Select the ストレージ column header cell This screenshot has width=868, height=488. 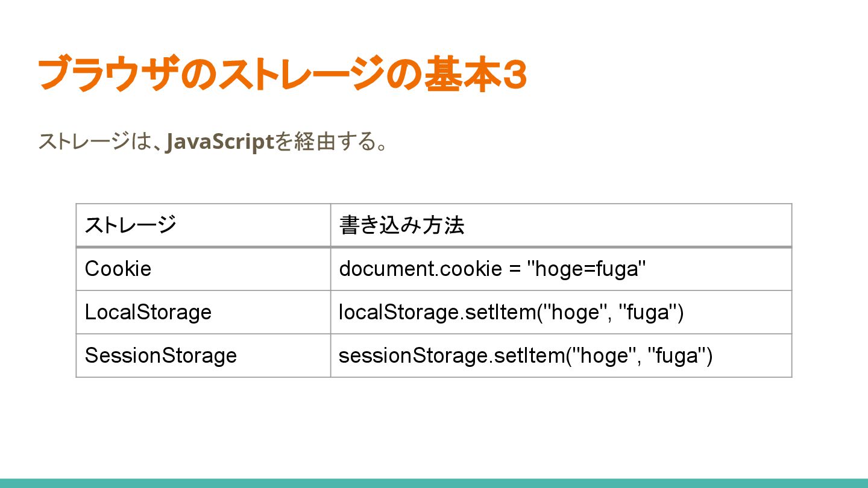[x=203, y=225]
